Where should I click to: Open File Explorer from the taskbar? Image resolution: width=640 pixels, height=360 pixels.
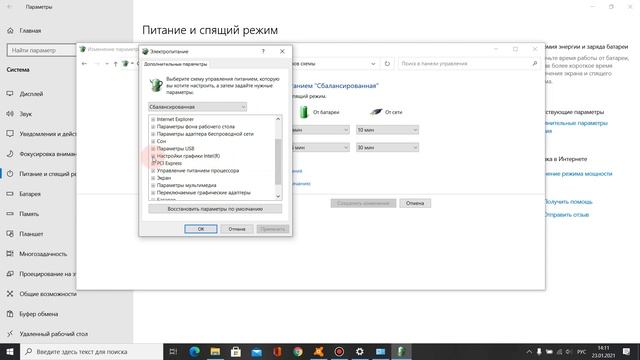[215, 351]
